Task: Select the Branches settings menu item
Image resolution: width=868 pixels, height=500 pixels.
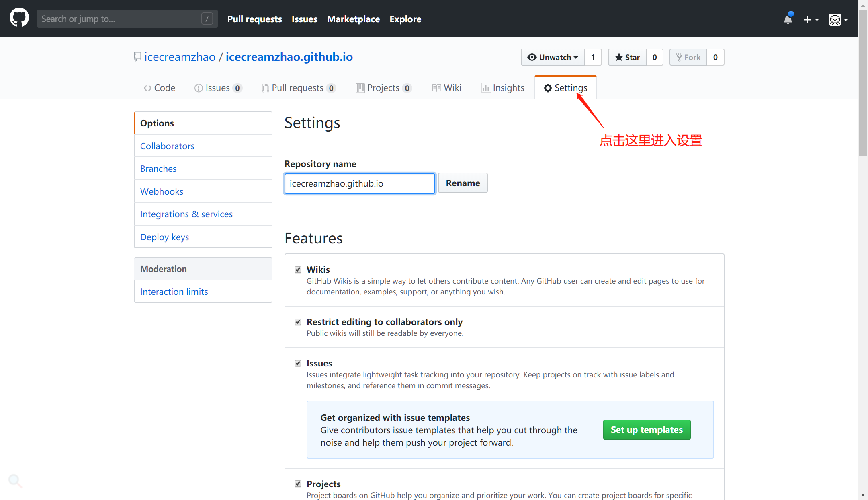Action: (x=158, y=168)
